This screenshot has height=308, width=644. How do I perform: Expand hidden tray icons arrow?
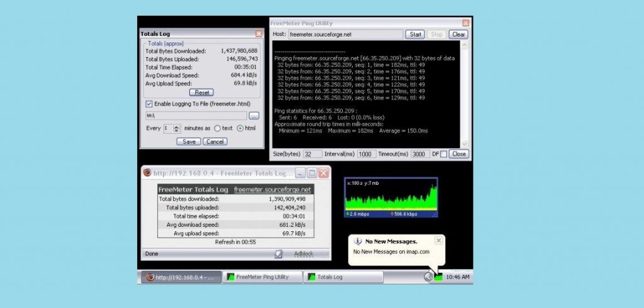click(428, 277)
